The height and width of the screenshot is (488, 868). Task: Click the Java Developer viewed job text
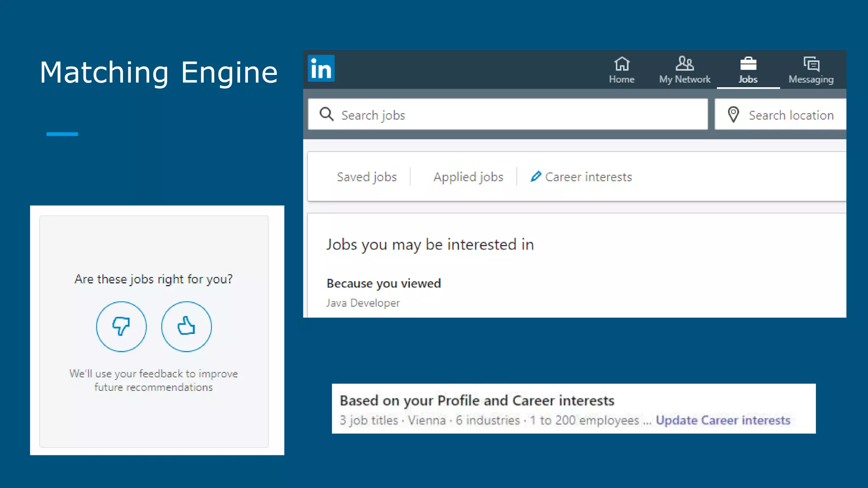tap(363, 303)
